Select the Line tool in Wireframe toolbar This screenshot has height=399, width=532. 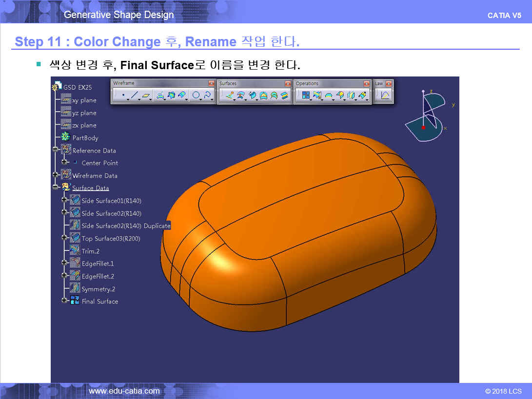134,96
